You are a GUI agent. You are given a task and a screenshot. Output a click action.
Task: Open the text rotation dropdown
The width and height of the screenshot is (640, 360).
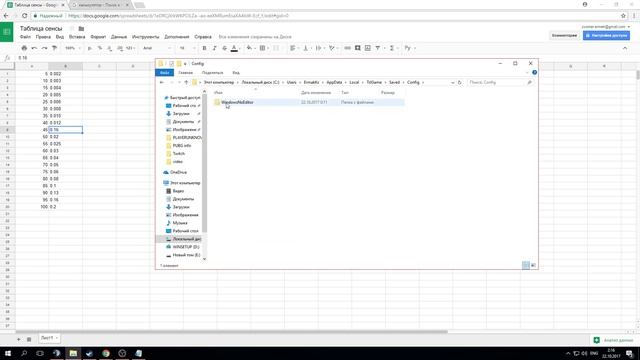(x=333, y=48)
